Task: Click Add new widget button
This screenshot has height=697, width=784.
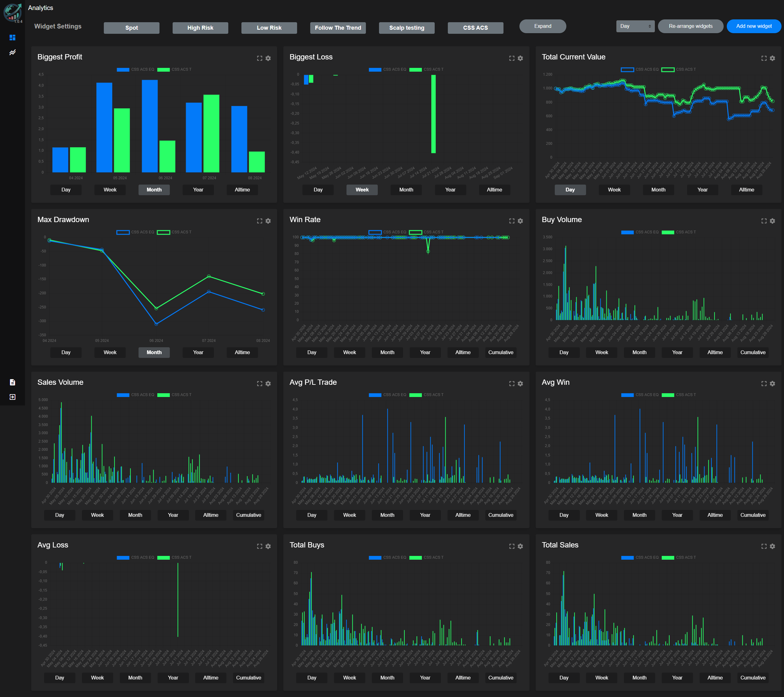Action: 753,26
